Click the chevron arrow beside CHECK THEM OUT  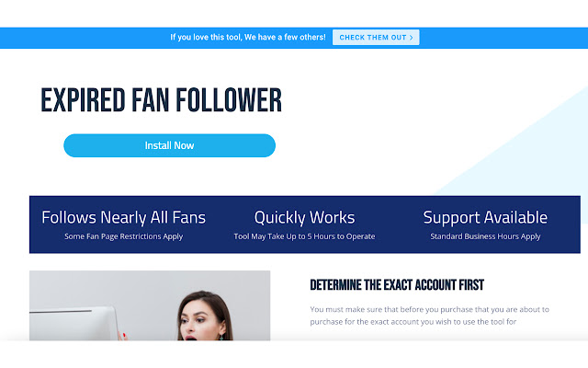pos(412,38)
